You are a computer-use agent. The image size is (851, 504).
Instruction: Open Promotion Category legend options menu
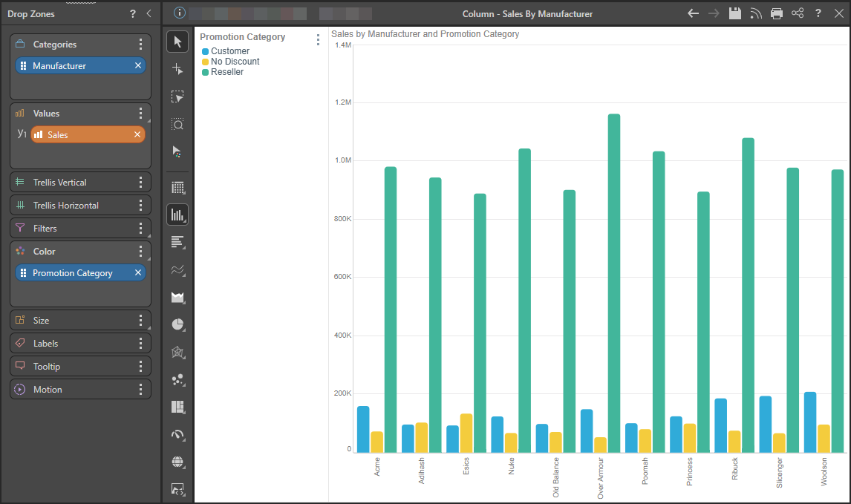tap(318, 39)
